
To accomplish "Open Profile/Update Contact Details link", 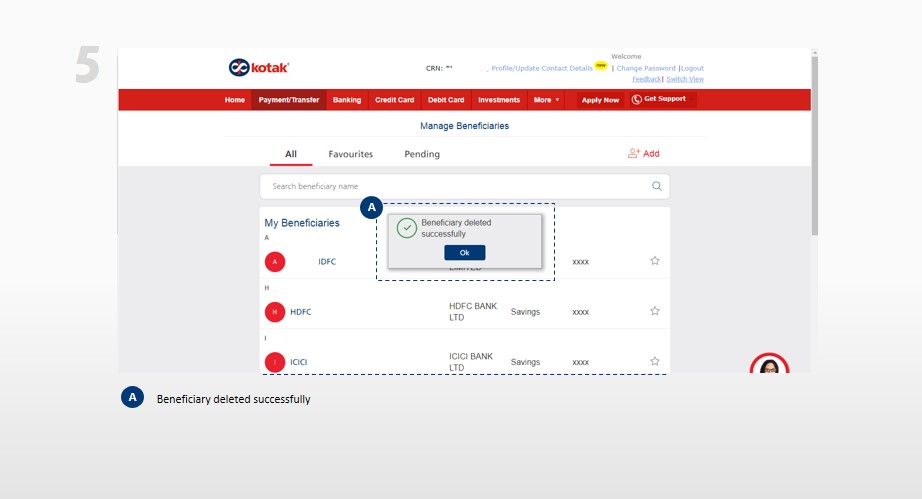I will pos(542,68).
